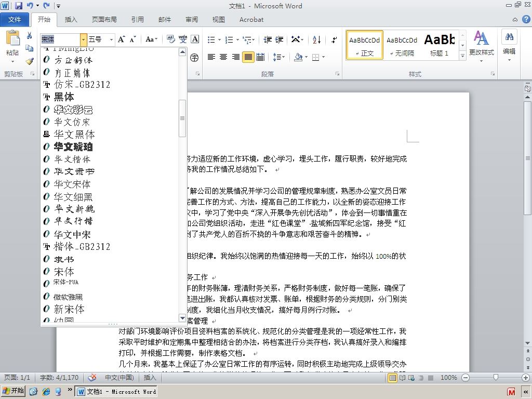Click the Grow Font icon
Screen dimensions: 532x399
[x=122, y=39]
